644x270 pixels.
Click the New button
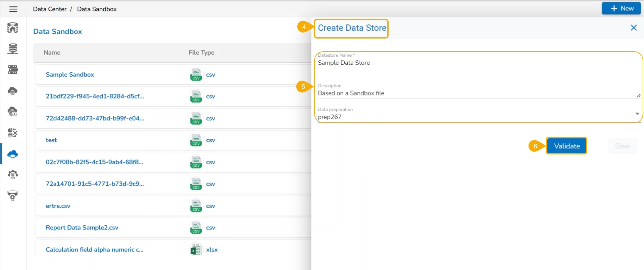pyautogui.click(x=621, y=8)
